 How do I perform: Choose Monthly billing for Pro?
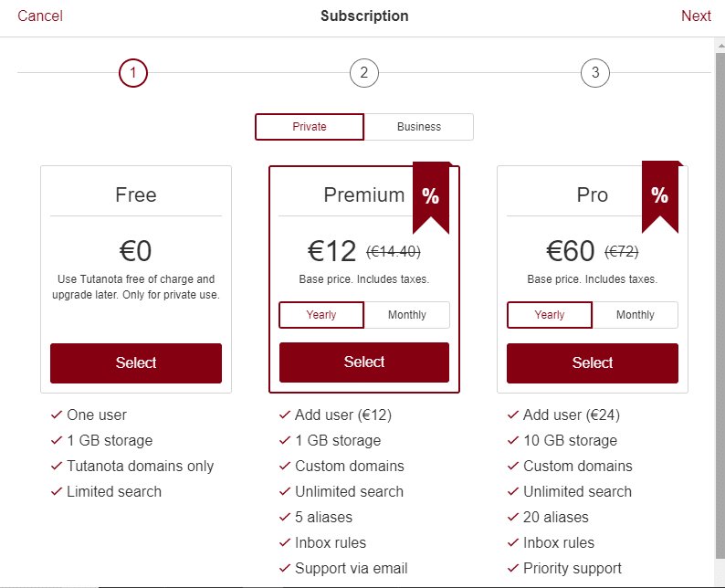coord(636,315)
